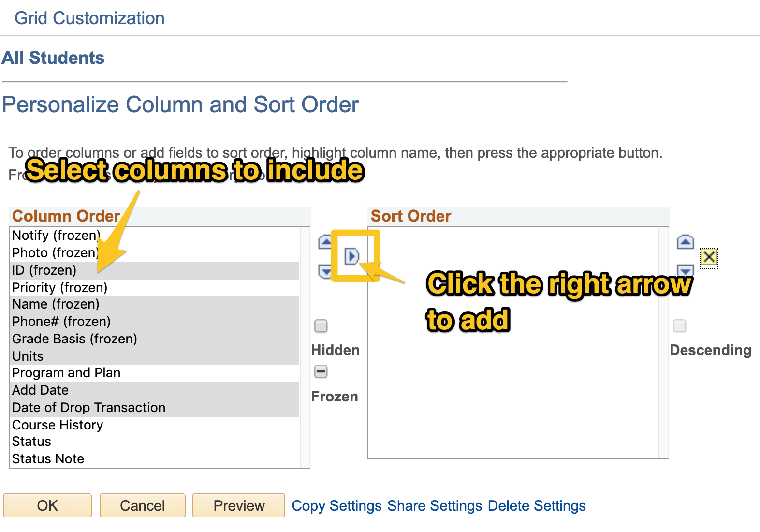Select Course History in the column list
Viewport: 760px width, 532px height.
pyautogui.click(x=58, y=425)
